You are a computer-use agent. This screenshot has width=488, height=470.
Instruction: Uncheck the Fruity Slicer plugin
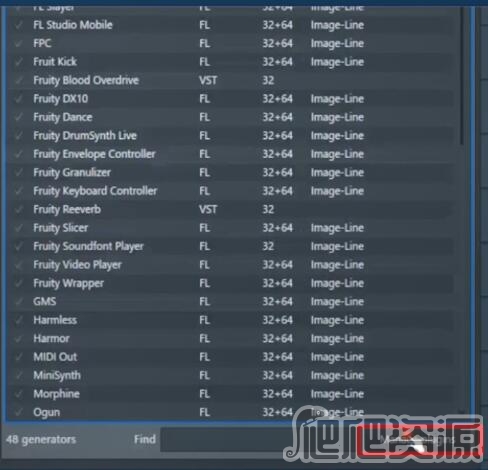pos(19,228)
